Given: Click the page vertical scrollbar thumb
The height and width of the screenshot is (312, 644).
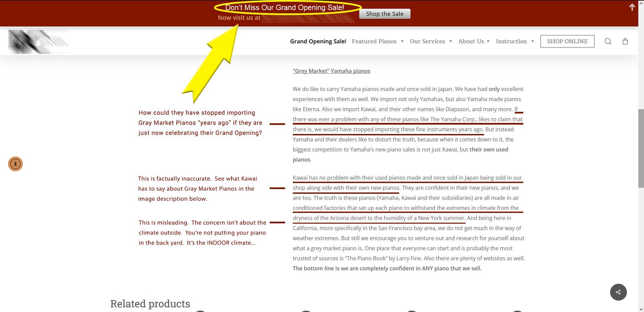Looking at the screenshot, I should (x=641, y=148).
